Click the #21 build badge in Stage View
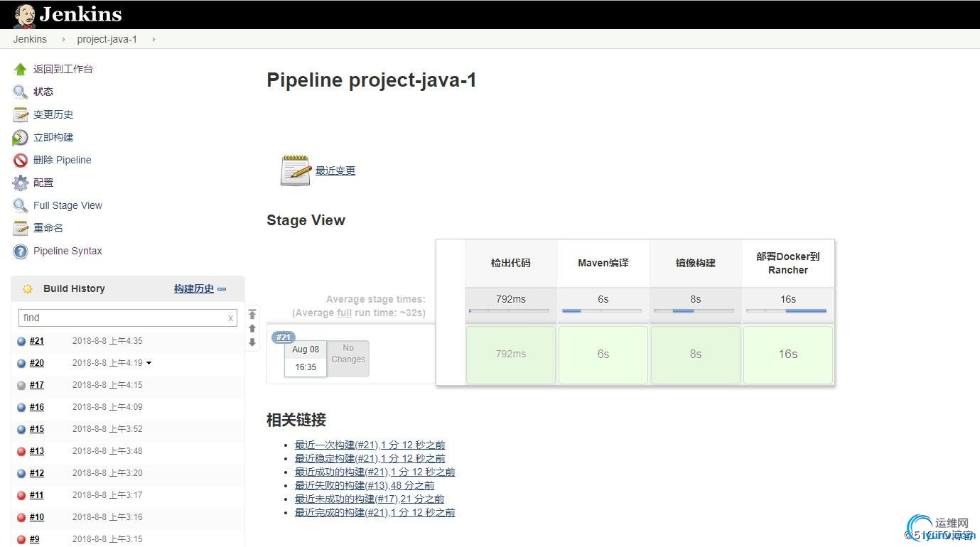This screenshot has height=547, width=980. pyautogui.click(x=283, y=337)
